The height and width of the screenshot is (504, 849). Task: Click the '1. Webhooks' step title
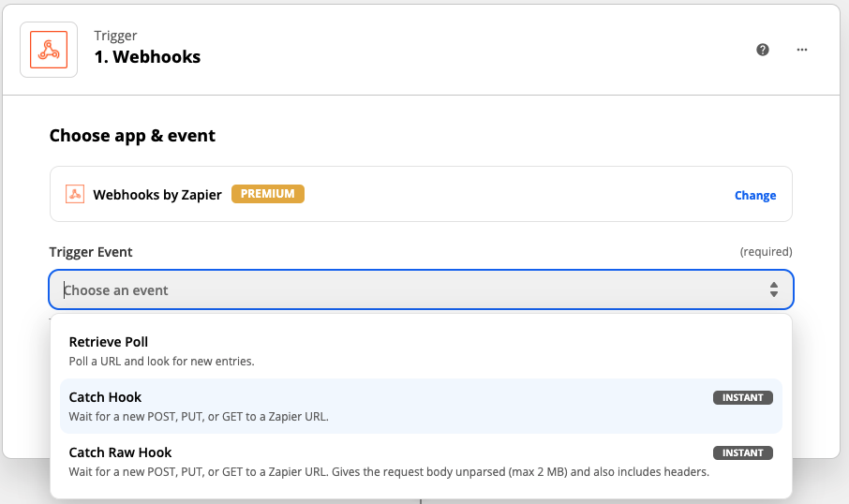coord(147,57)
